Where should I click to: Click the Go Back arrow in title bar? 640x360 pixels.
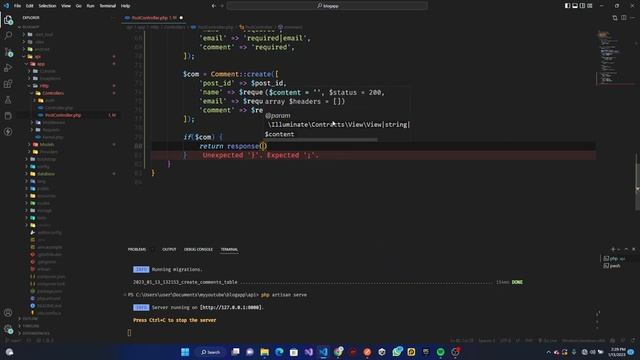(x=213, y=6)
